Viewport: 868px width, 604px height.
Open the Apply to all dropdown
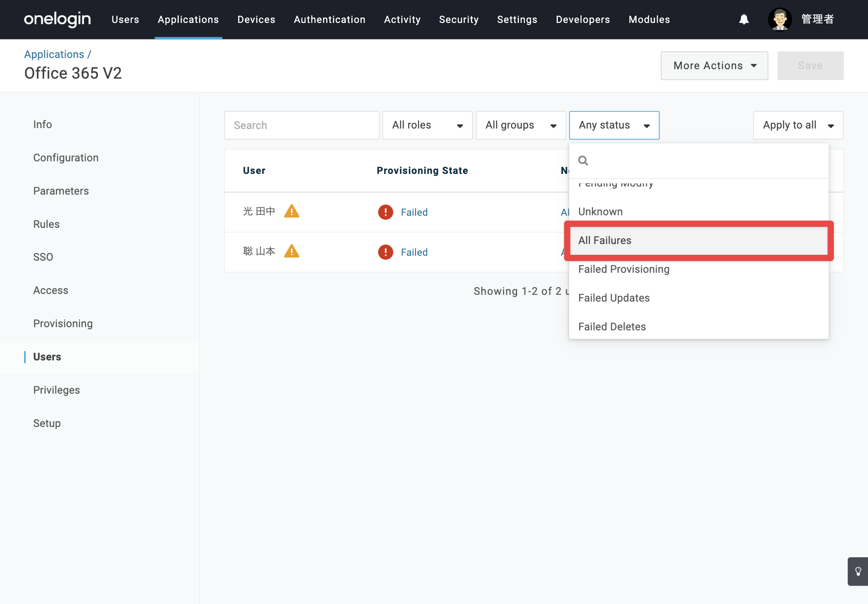click(x=798, y=125)
